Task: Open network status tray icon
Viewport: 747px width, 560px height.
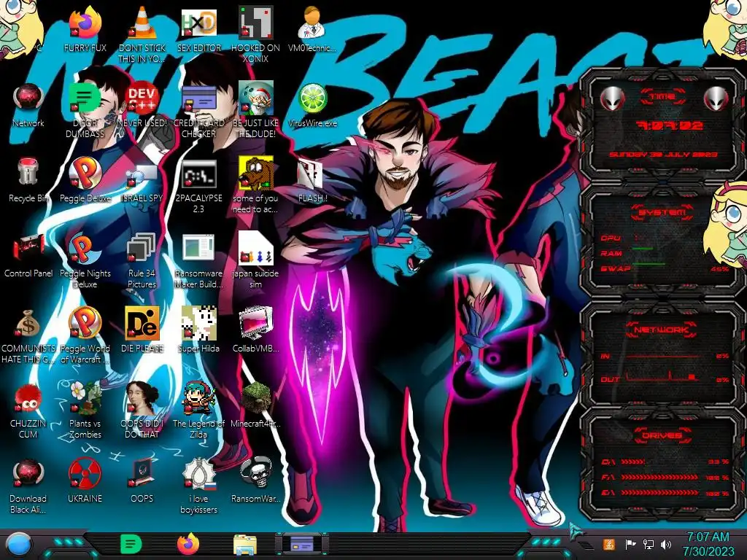Action: pyautogui.click(x=648, y=544)
